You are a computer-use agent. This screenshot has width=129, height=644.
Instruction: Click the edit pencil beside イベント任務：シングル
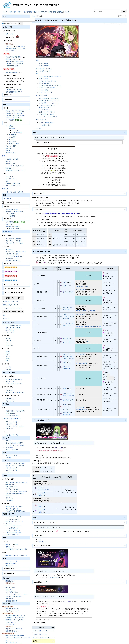tap(51, 251)
